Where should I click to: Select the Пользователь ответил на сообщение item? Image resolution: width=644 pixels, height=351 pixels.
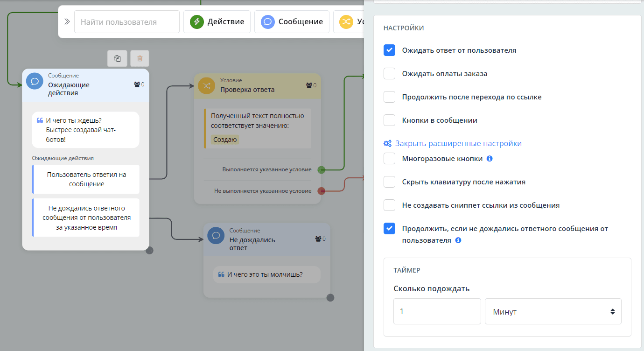(86, 179)
